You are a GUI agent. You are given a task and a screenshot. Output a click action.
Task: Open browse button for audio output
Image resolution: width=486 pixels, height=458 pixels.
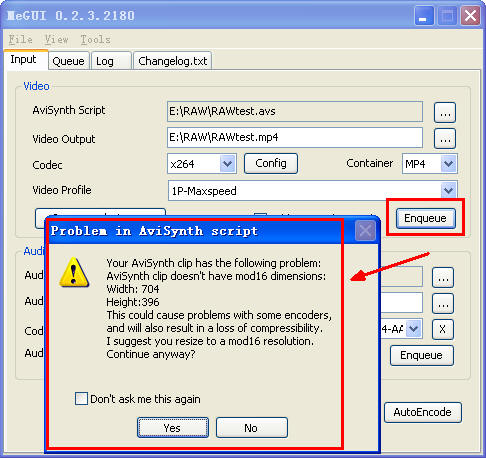[443, 304]
